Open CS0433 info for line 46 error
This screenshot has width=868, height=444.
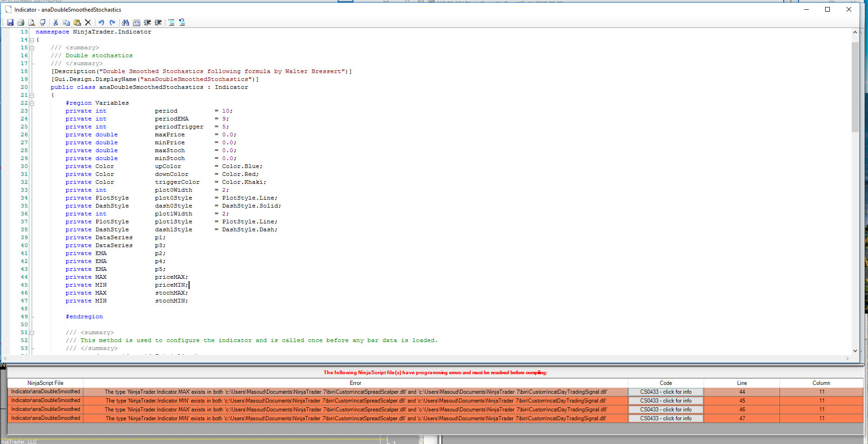coord(665,410)
